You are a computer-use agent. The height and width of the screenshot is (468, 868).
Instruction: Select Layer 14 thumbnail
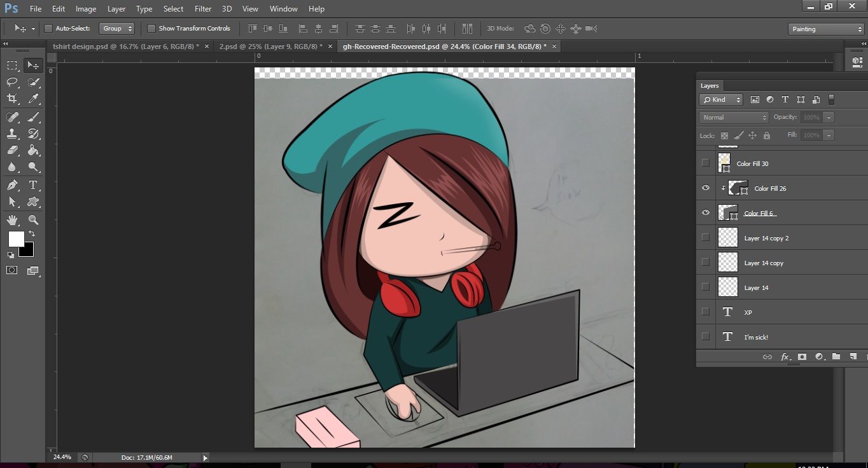click(x=727, y=287)
